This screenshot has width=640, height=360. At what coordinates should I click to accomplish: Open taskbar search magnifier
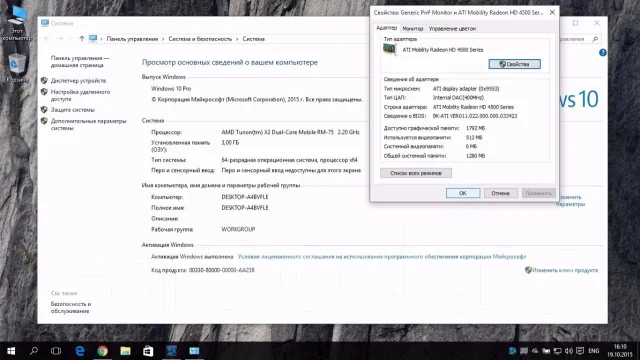point(34,351)
